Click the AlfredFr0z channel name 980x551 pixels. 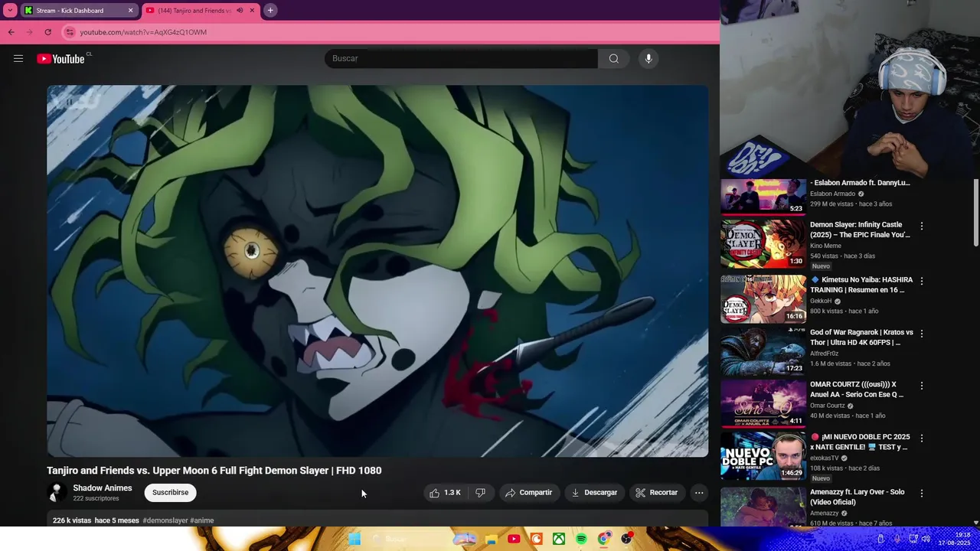[825, 354]
